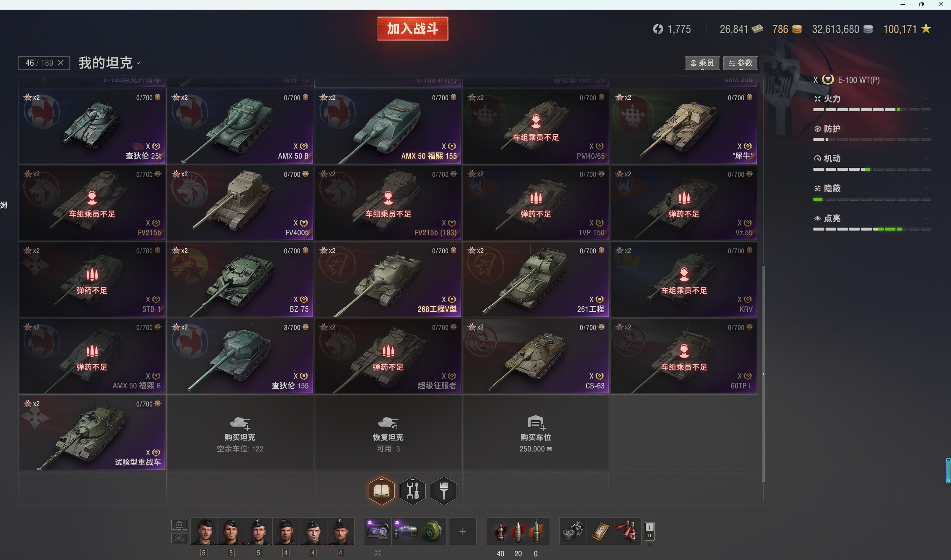Screen dimensions: 951x560
Task: Open the exterior paintbrush customization icon
Action: (x=444, y=491)
